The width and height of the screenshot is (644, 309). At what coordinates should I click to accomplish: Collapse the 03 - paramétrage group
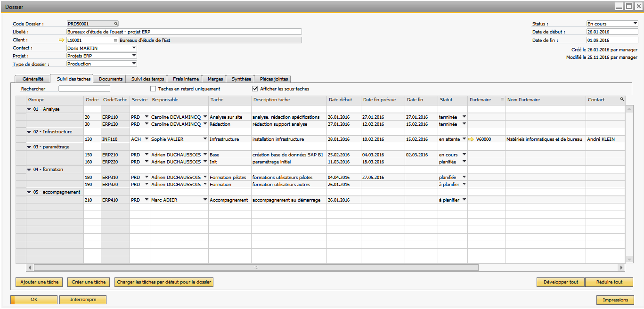(30, 147)
